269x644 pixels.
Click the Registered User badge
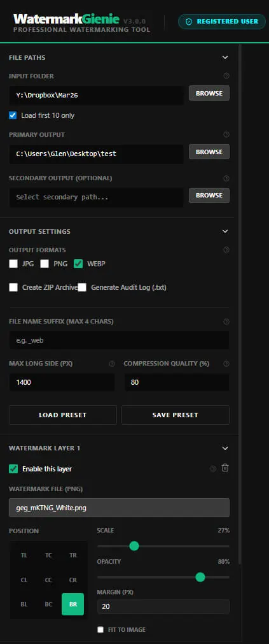(x=221, y=22)
